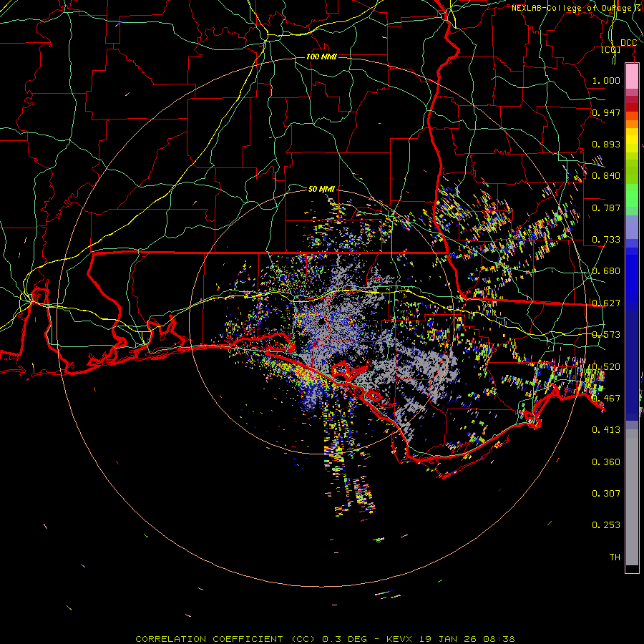
Task: Click the "100 NMI" range ring label
Action: click(x=321, y=57)
